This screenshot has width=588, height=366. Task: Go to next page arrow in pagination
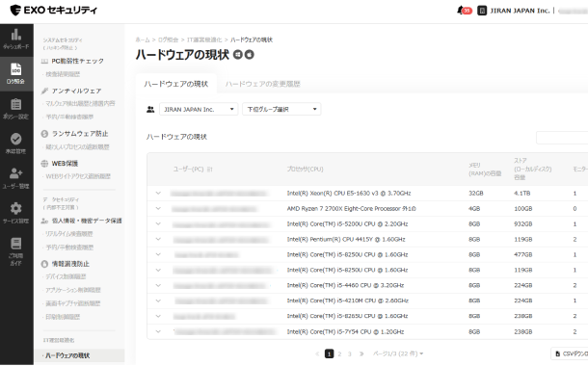[361, 353]
